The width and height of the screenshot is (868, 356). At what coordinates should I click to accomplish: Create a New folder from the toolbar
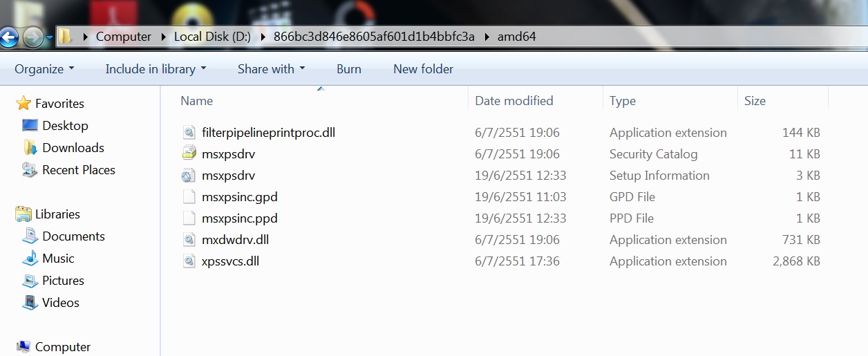(423, 69)
